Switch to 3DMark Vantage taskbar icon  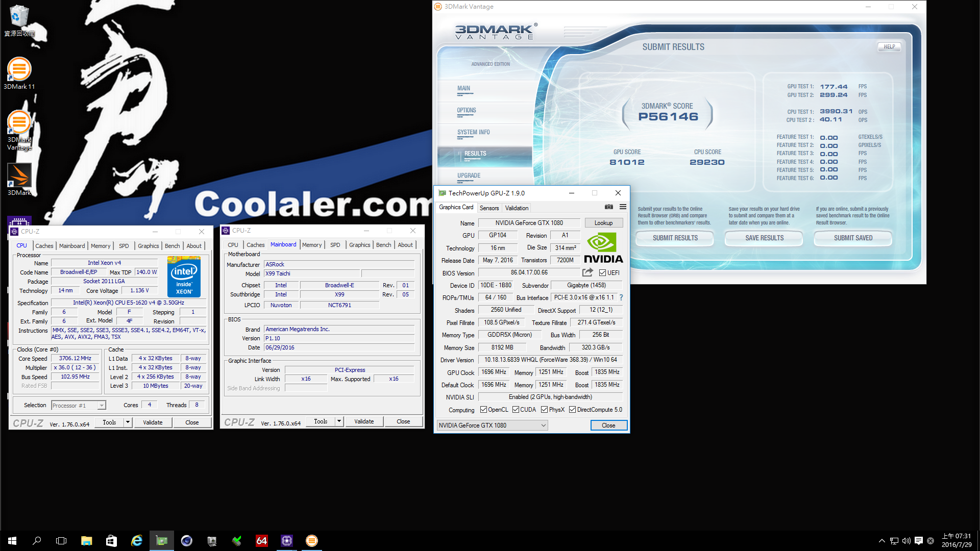click(x=311, y=541)
